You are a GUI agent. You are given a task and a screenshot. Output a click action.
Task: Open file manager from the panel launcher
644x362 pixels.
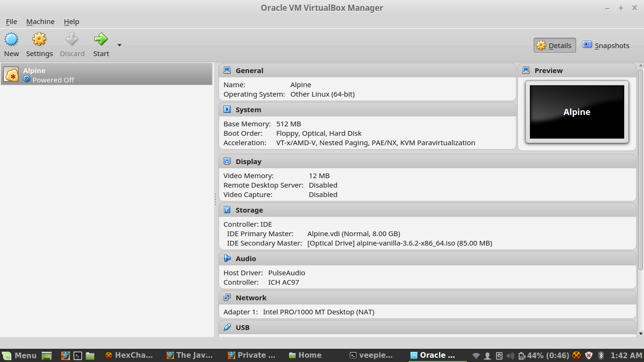90,355
